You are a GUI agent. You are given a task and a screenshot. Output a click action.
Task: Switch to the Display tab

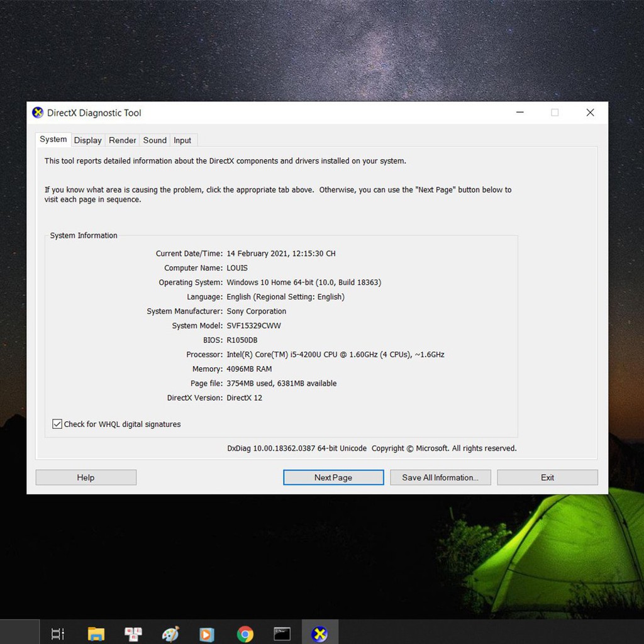coord(88,140)
